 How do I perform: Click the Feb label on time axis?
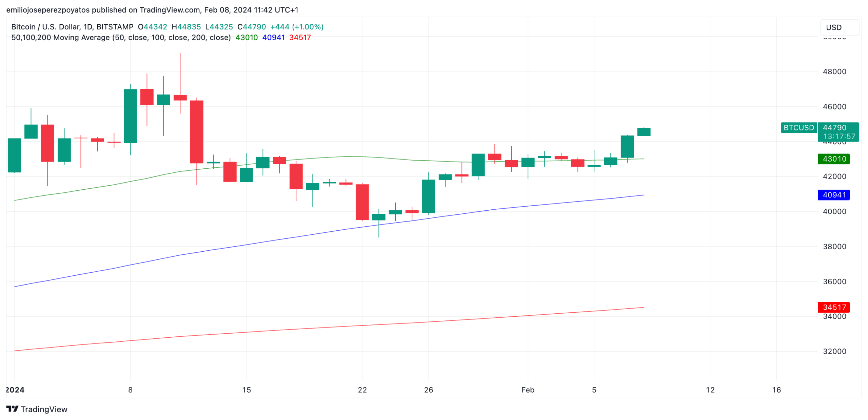tap(527, 390)
